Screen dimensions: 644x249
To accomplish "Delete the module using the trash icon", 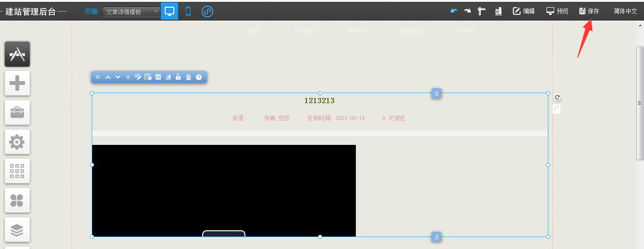I will pyautogui.click(x=188, y=77).
